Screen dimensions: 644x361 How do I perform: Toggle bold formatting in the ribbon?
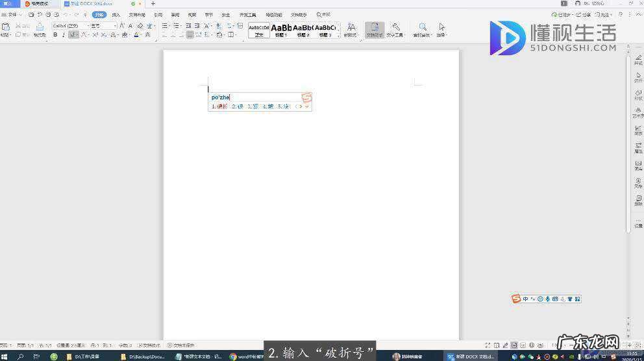(55, 34)
